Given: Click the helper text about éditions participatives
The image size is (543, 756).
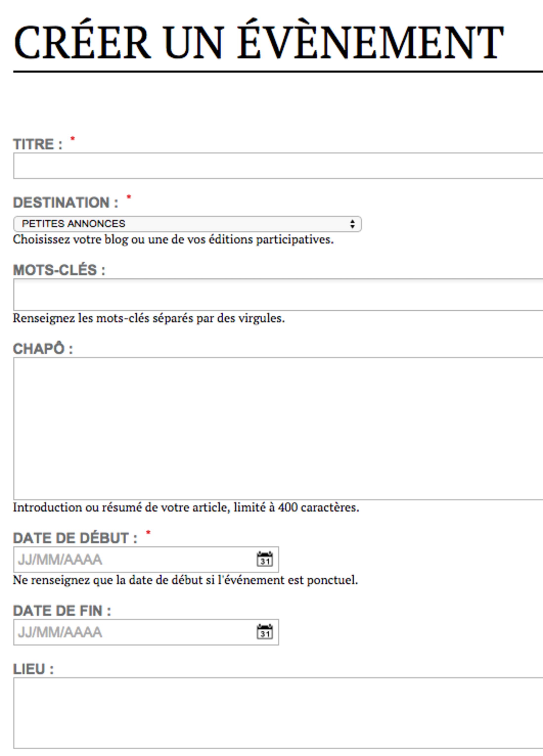Looking at the screenshot, I should point(173,239).
